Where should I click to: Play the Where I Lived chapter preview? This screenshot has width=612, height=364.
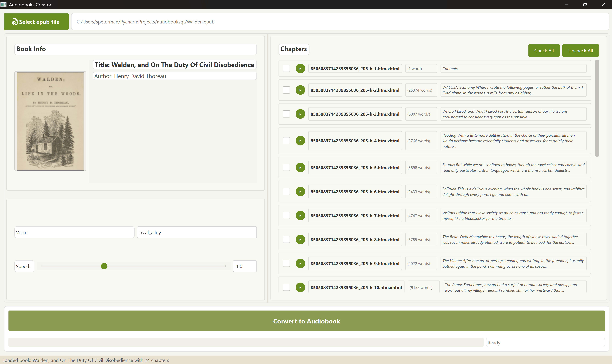[x=300, y=114]
